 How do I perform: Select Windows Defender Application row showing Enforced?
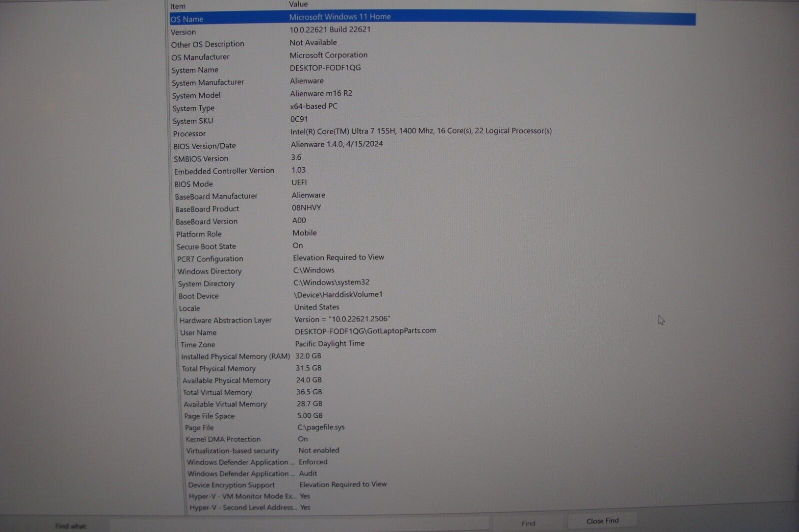(x=432, y=462)
